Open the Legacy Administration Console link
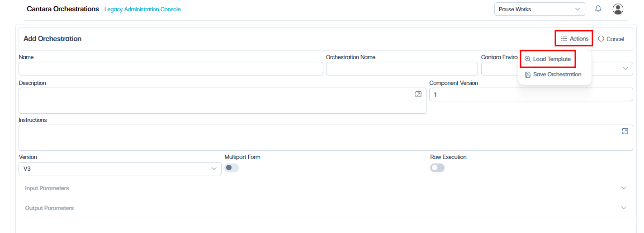644x233 pixels. (142, 9)
